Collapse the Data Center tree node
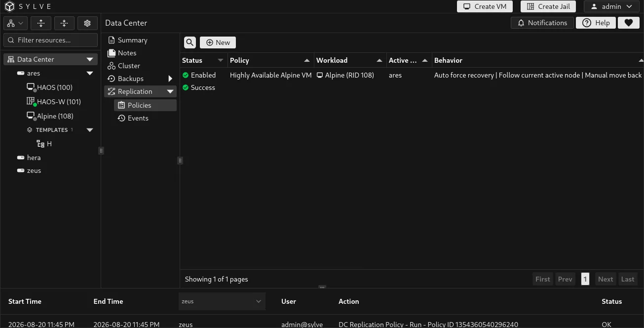The height and width of the screenshot is (328, 644). (x=90, y=59)
